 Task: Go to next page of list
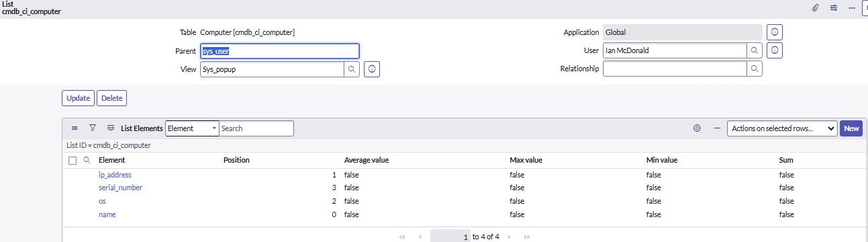click(509, 237)
